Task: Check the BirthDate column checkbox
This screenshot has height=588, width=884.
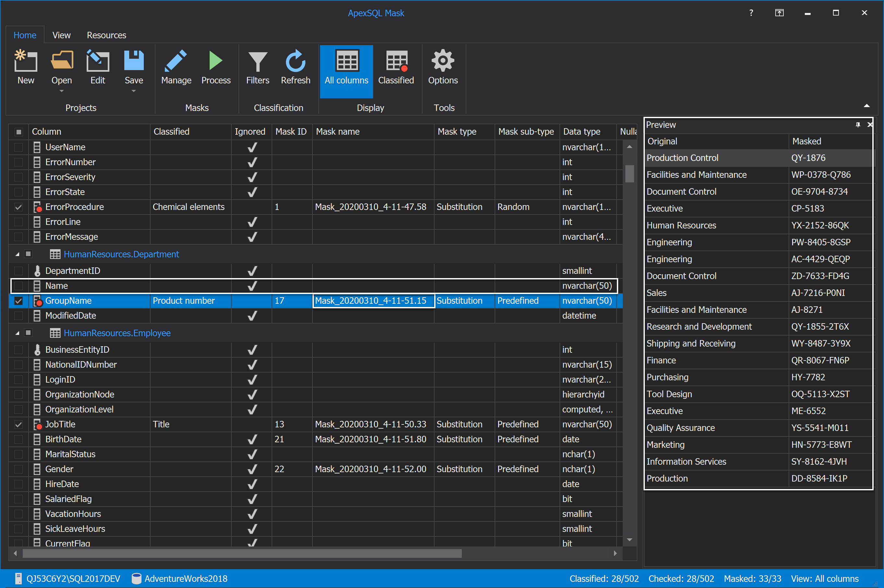Action: pyautogui.click(x=18, y=439)
